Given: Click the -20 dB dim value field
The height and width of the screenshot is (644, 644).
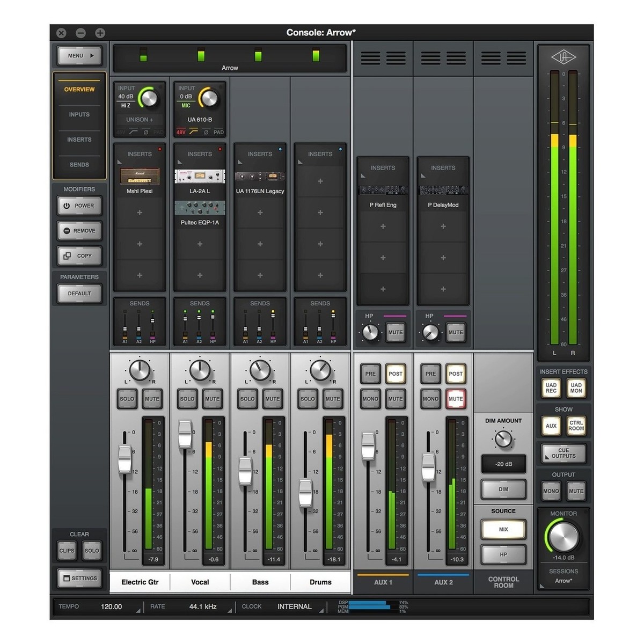Looking at the screenshot, I should (503, 464).
